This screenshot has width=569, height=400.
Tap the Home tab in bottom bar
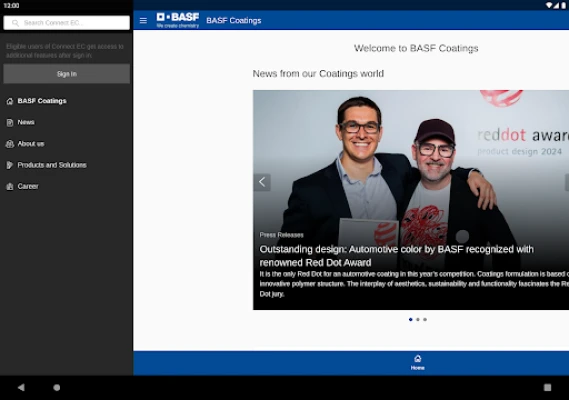tap(418, 363)
